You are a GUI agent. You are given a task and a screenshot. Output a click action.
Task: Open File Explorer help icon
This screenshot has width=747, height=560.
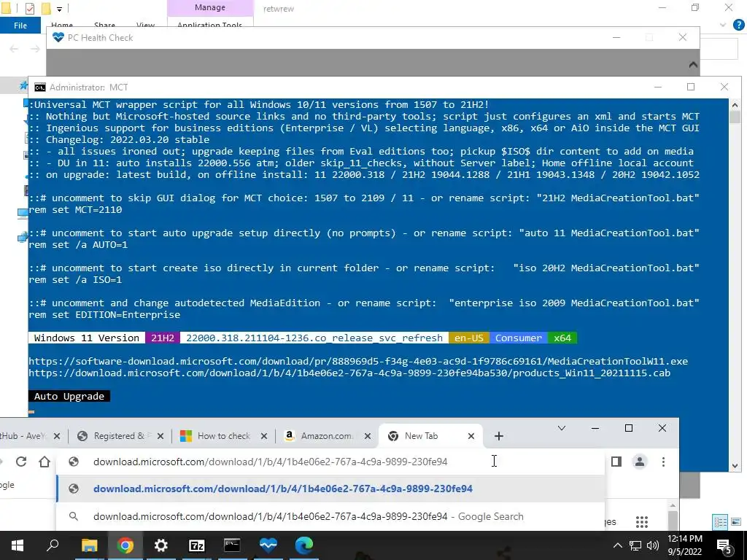(738, 25)
